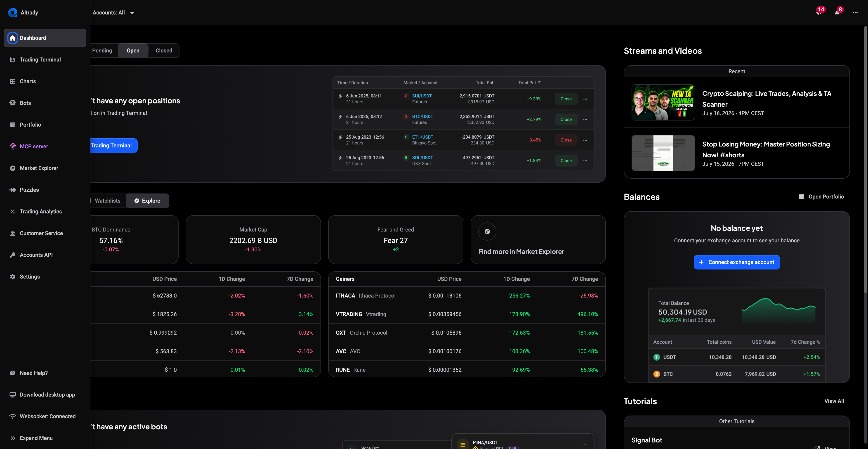Click the Portfolio wallet icon in sidebar
This screenshot has height=449, width=868.
tap(12, 125)
